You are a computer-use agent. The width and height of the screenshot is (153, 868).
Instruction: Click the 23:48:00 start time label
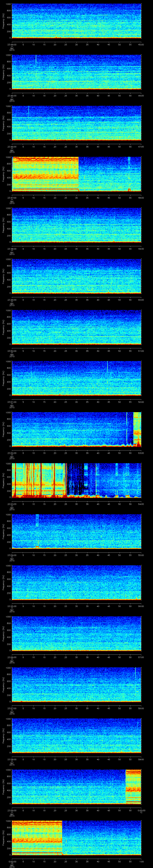[12, 249]
